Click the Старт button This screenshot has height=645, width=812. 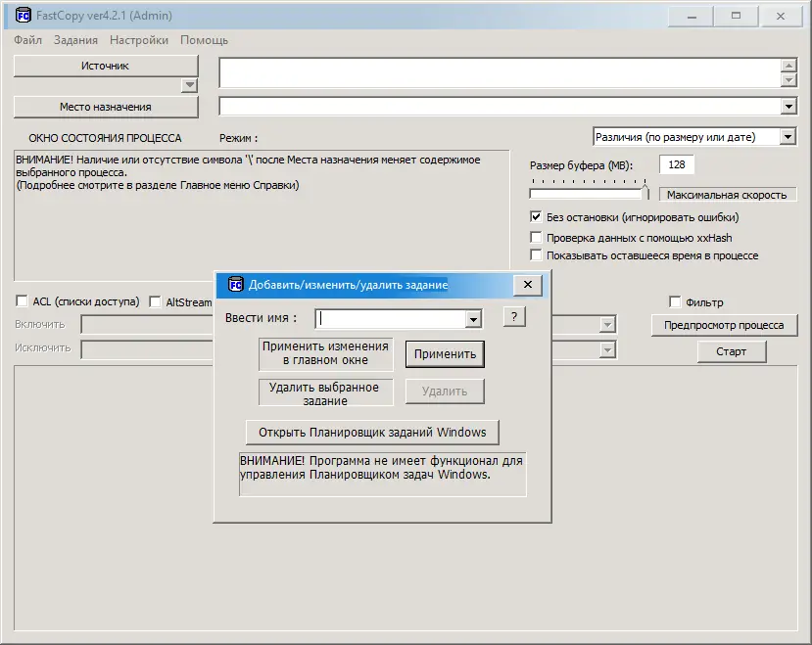coord(732,351)
